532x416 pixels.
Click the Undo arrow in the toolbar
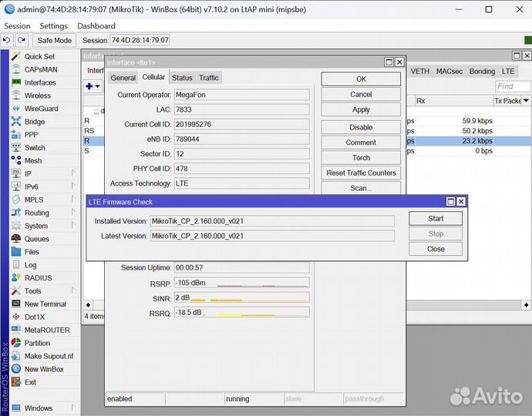point(7,40)
